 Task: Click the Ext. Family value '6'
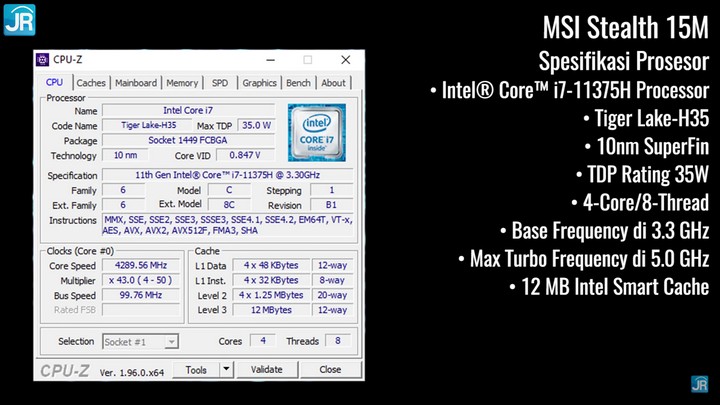[123, 205]
